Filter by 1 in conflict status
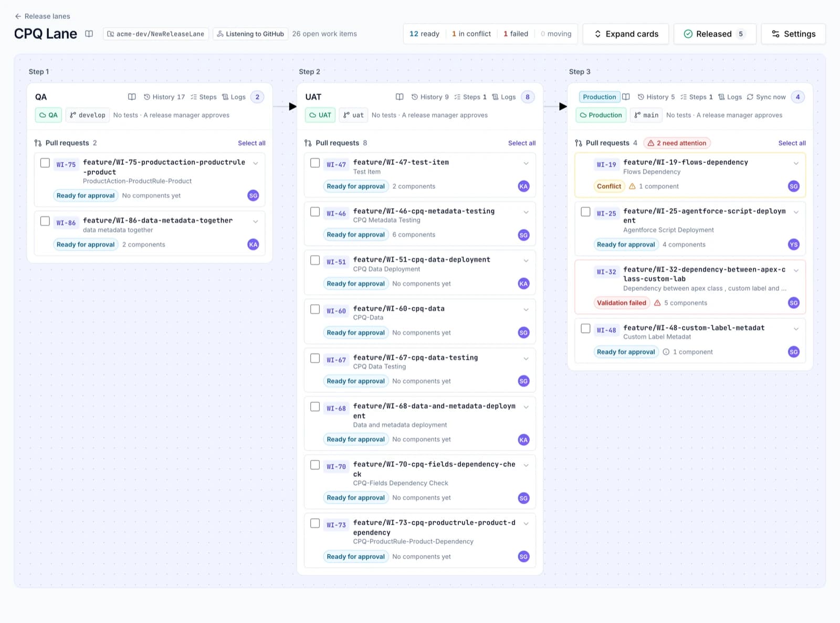Viewport: 840px width, 623px height. tap(471, 34)
